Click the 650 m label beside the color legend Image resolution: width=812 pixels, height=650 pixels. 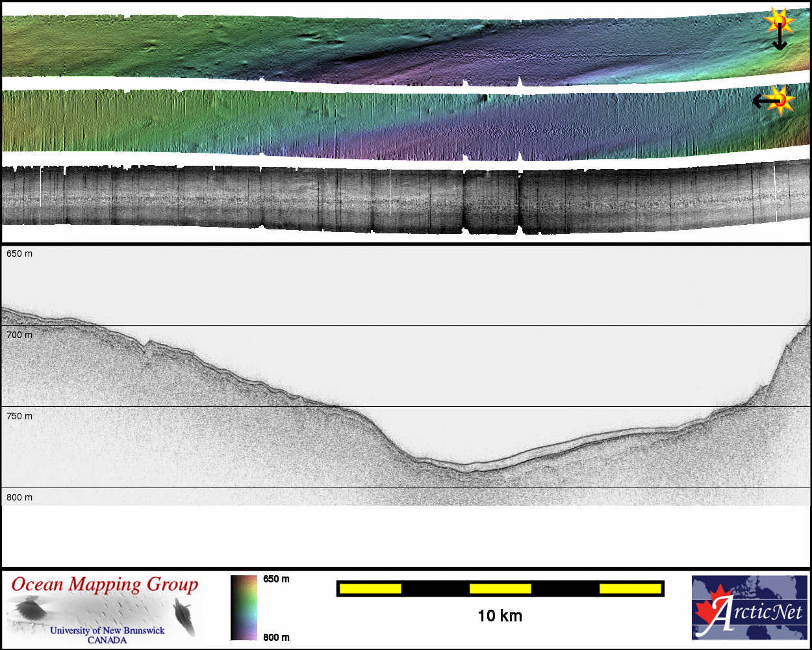[x=276, y=579]
